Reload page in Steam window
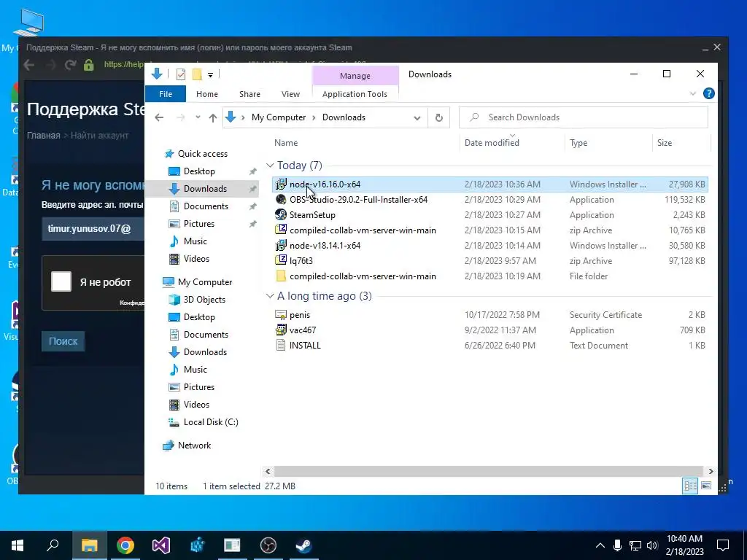 [70, 65]
